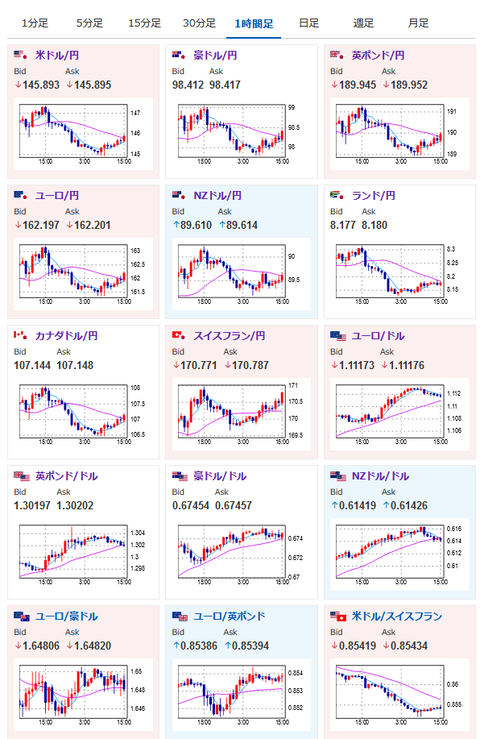This screenshot has width=480, height=739.
Task: Click the Swiss flag icon beside スイスフラン/円
Action: (179, 336)
